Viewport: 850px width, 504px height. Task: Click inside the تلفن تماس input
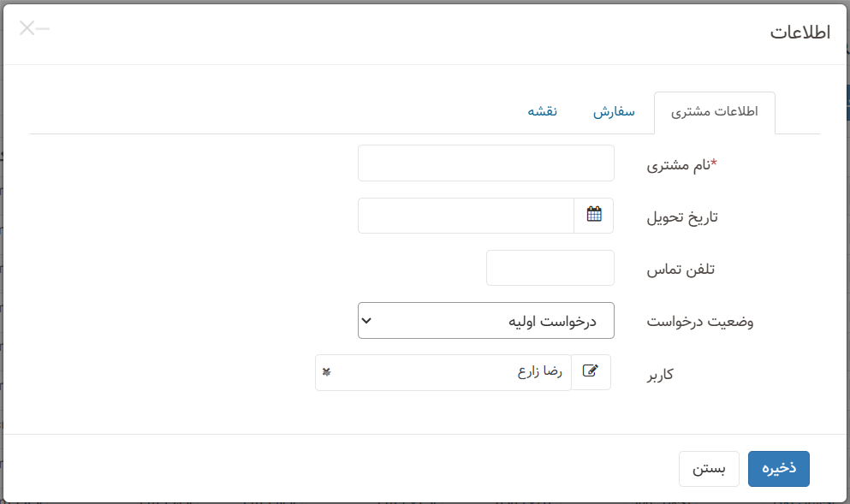[x=550, y=267]
